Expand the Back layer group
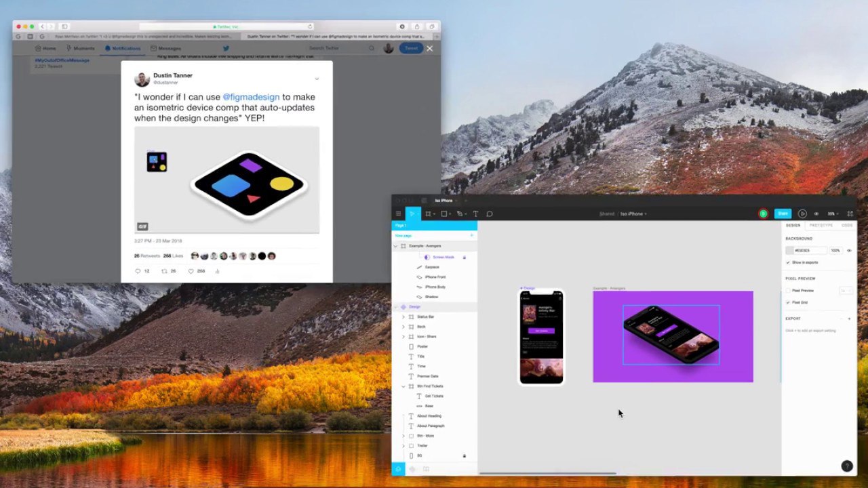868x488 pixels. pyautogui.click(x=403, y=327)
